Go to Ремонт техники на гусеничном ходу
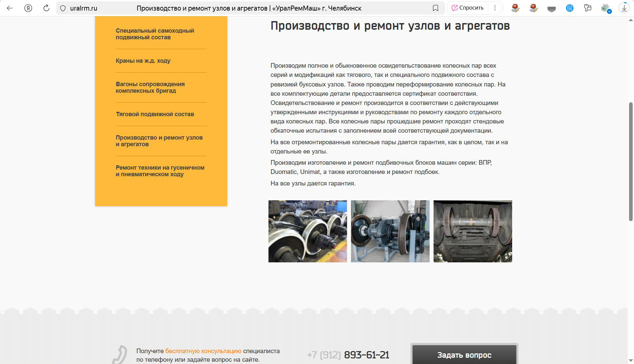This screenshot has height=364, width=634. 160,171
